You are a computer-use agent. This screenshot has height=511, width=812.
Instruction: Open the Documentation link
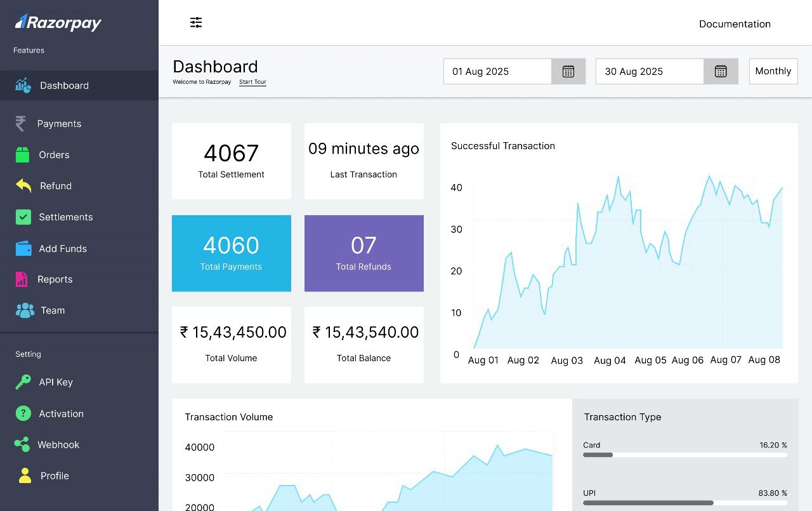pyautogui.click(x=735, y=24)
